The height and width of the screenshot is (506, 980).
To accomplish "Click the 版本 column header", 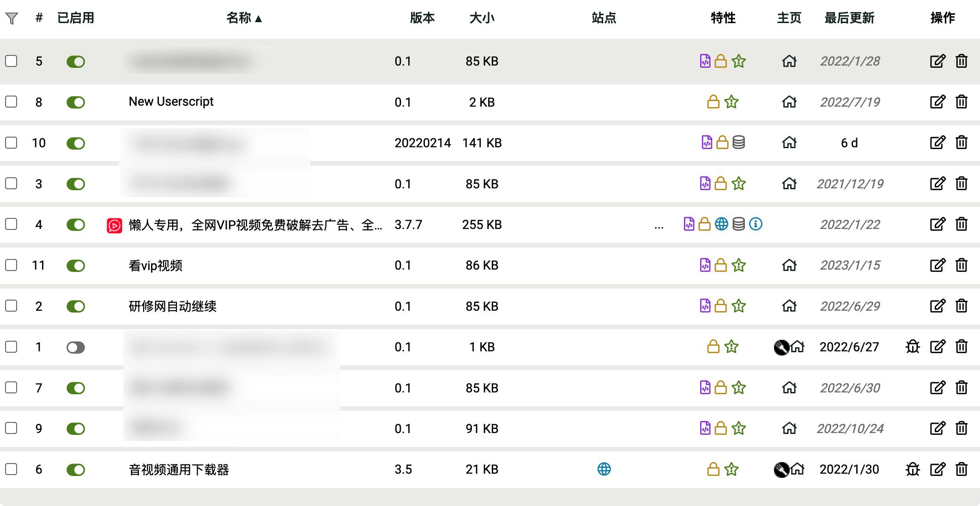I will [x=422, y=18].
